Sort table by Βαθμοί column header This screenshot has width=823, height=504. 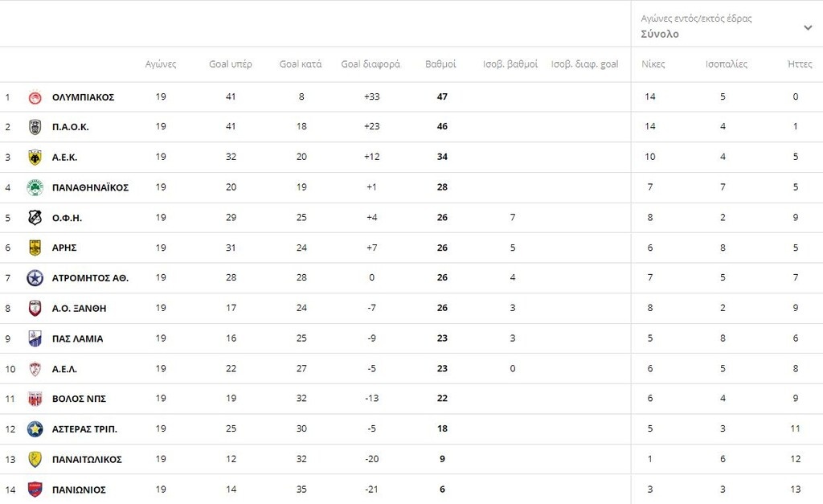(x=440, y=64)
